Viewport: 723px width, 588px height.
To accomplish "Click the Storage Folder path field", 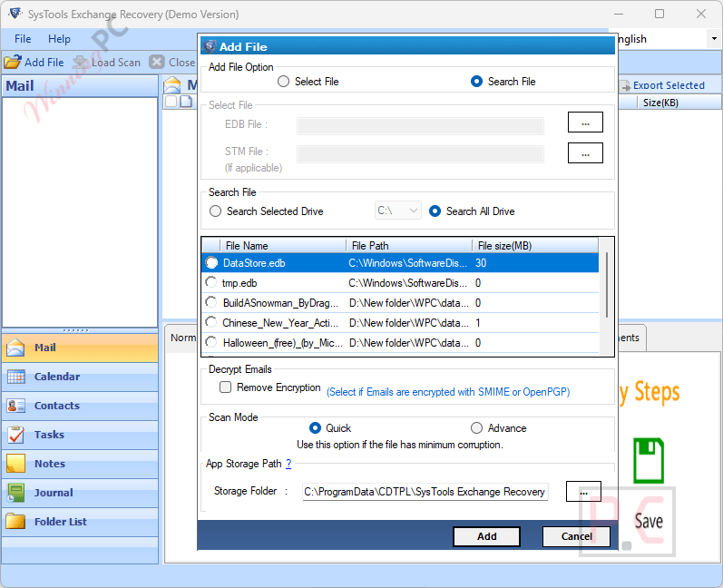I will [425, 492].
